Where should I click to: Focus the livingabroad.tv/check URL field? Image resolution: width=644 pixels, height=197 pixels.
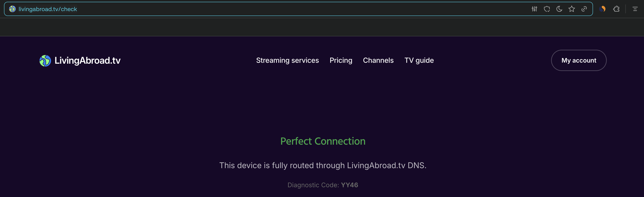coord(48,9)
